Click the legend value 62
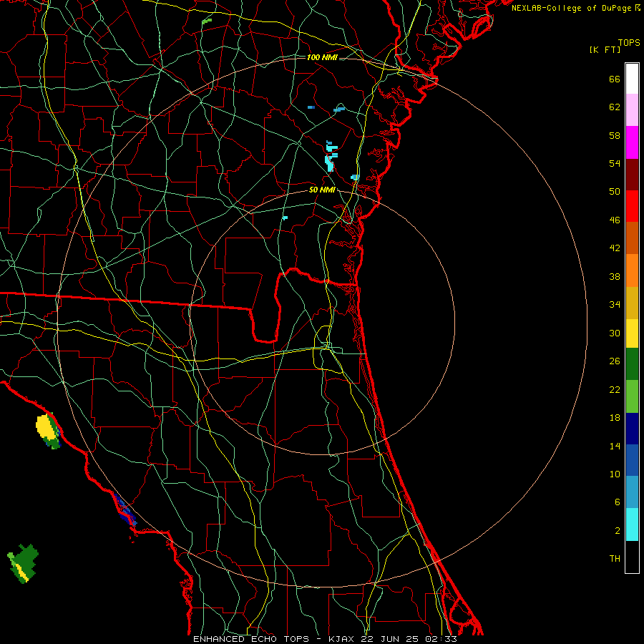644x644 pixels. [615, 107]
